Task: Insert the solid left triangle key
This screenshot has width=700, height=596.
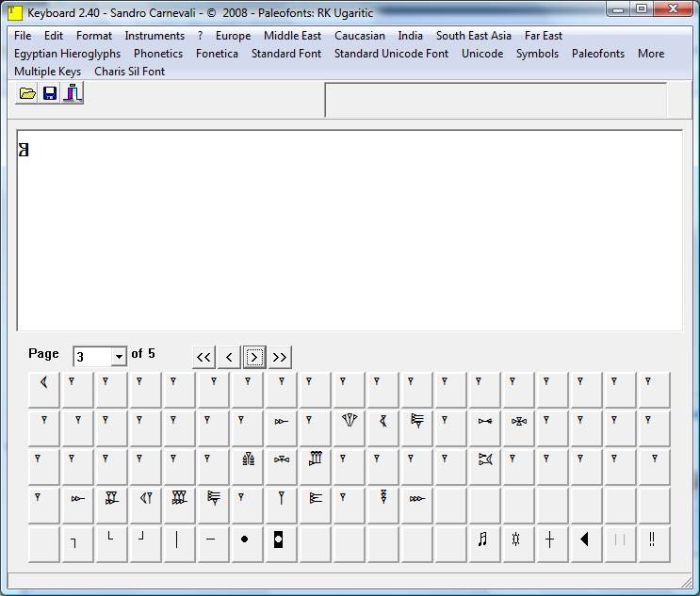Action: (586, 544)
